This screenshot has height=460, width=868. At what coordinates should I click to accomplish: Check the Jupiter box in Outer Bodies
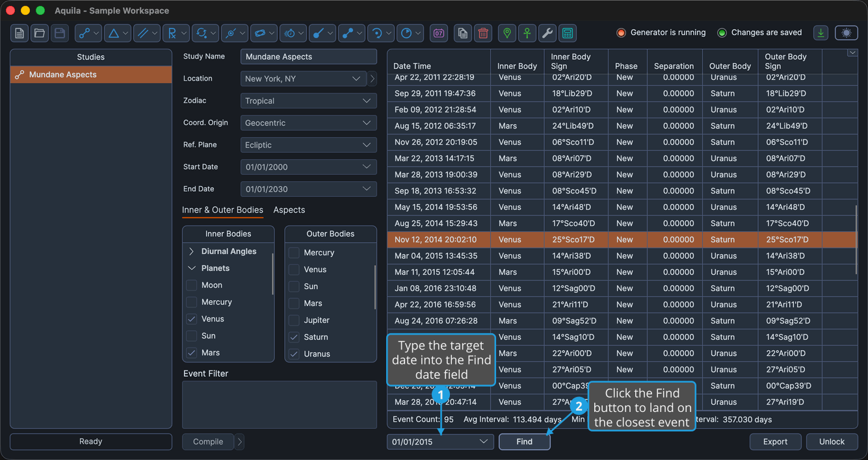[x=294, y=320]
